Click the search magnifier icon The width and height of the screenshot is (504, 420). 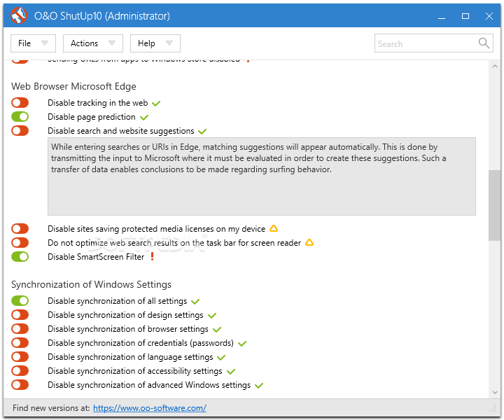484,43
